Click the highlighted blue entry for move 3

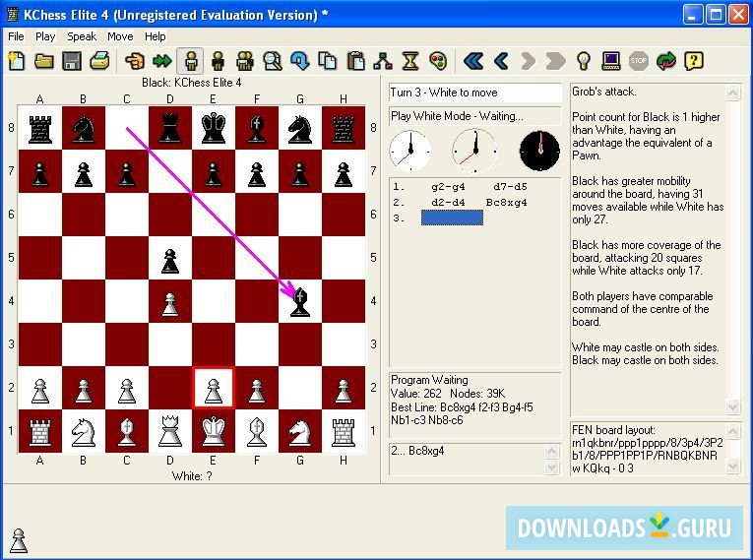pos(452,218)
